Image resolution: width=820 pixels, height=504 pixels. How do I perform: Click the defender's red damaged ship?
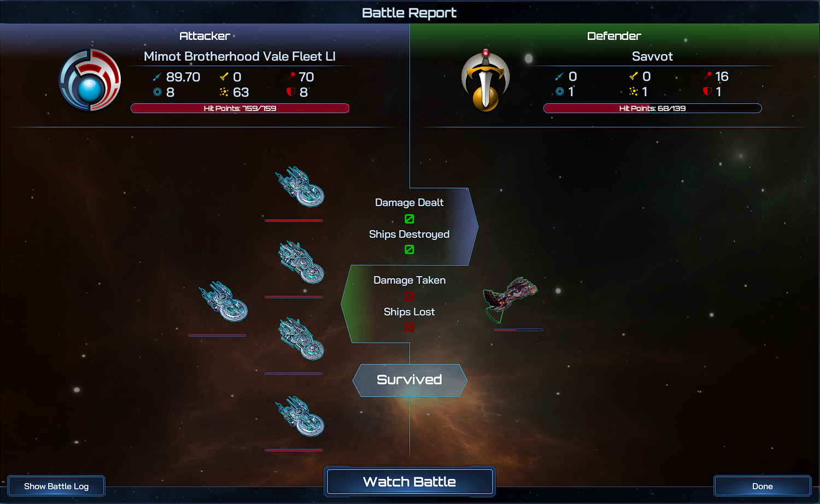511,299
